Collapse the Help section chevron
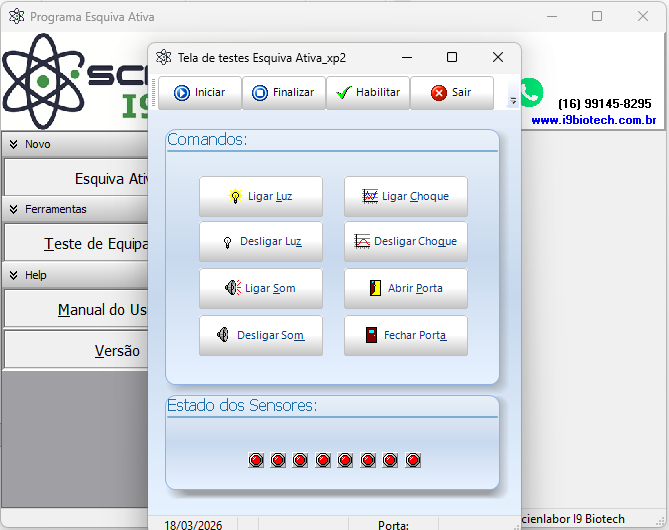This screenshot has width=669, height=530. click(x=13, y=275)
